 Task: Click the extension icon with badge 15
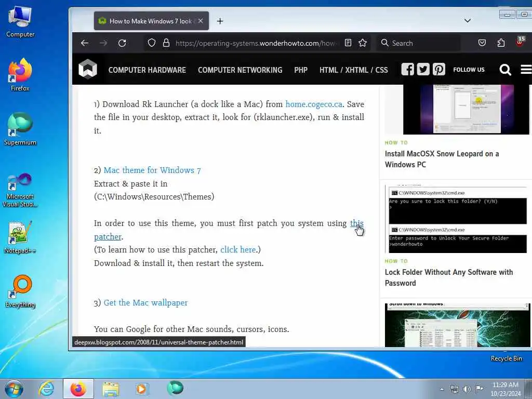pos(520,42)
